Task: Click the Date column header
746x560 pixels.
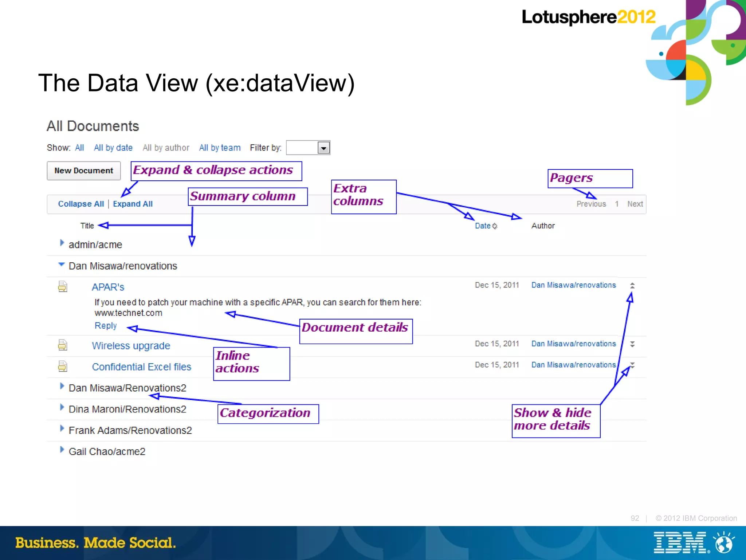Action: 483,226
